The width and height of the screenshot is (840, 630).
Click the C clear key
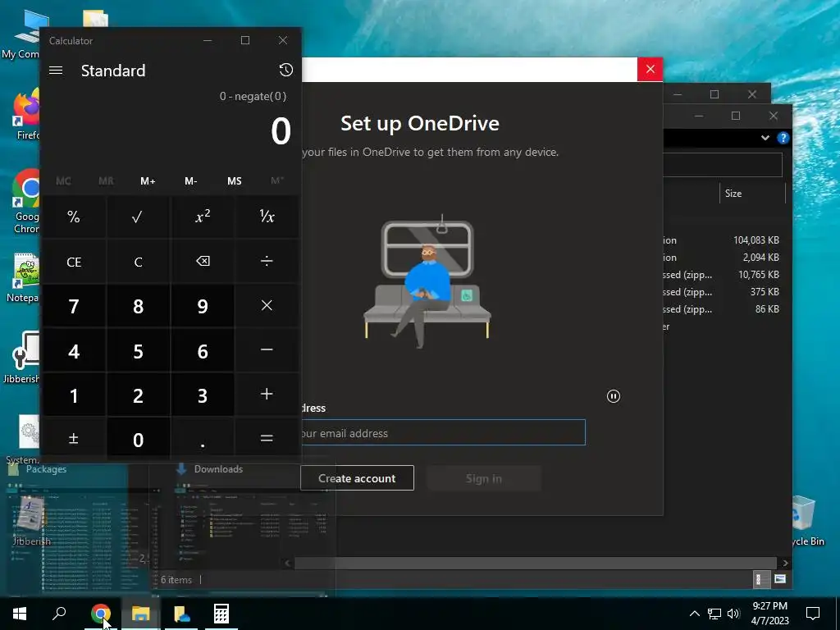tap(138, 262)
